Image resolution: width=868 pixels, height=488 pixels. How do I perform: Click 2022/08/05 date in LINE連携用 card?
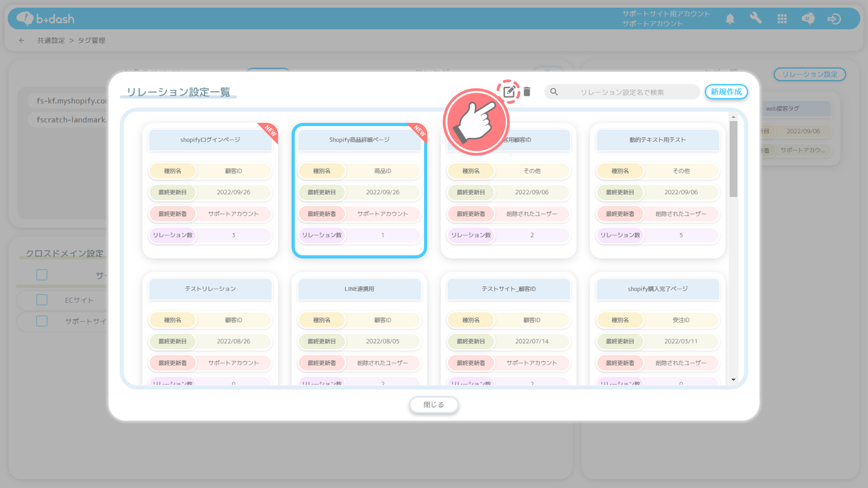point(383,341)
